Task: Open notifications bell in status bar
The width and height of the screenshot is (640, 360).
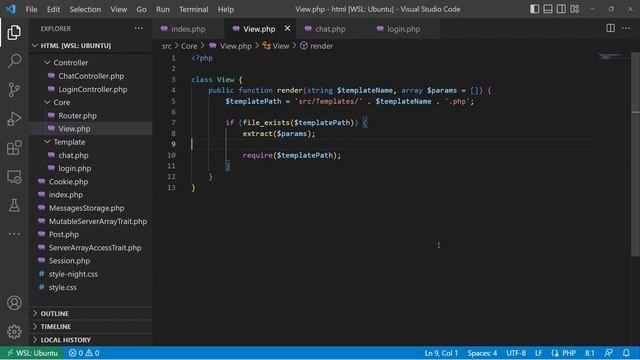Action: pos(626,353)
